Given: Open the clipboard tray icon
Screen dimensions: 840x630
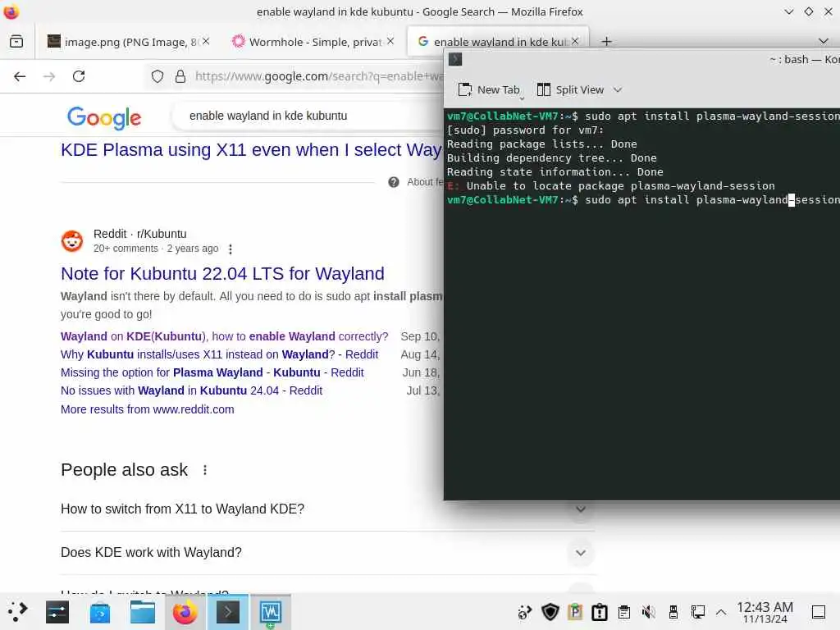Looking at the screenshot, I should point(624,612).
